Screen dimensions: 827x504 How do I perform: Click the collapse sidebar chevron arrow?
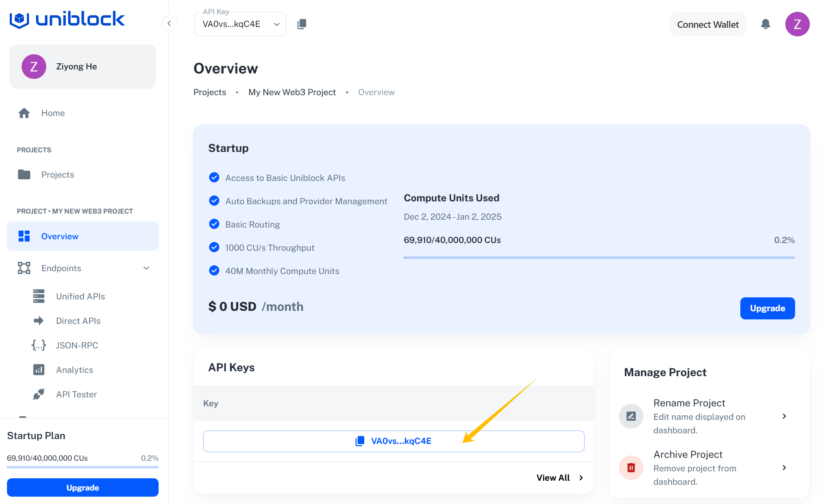coord(169,23)
